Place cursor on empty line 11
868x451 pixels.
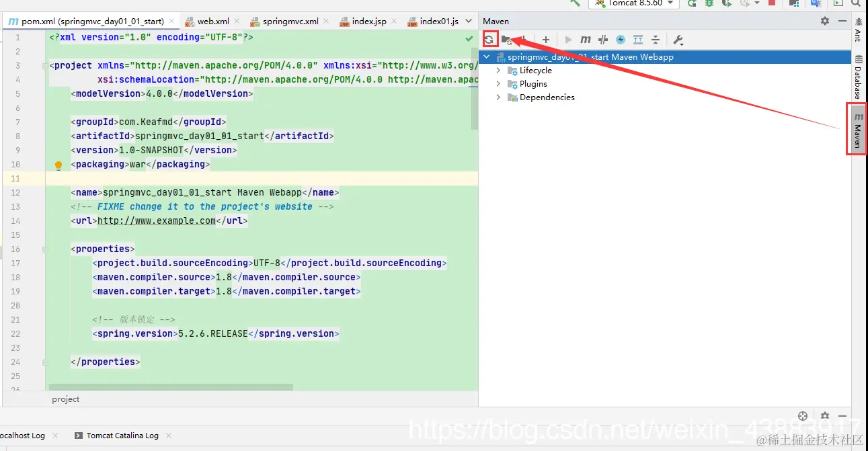pyautogui.click(x=262, y=179)
